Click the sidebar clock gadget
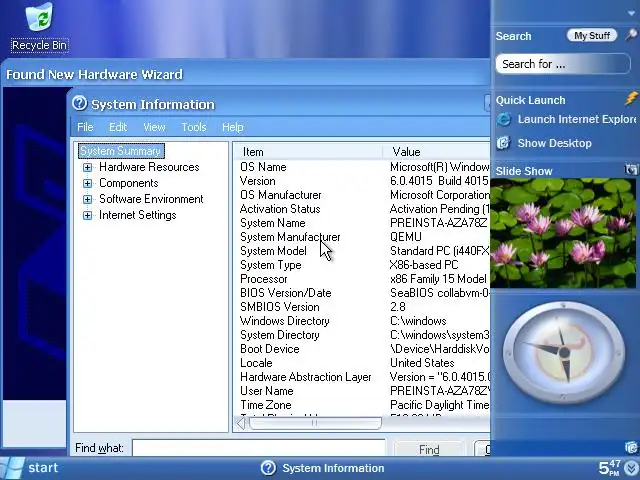 coord(564,353)
